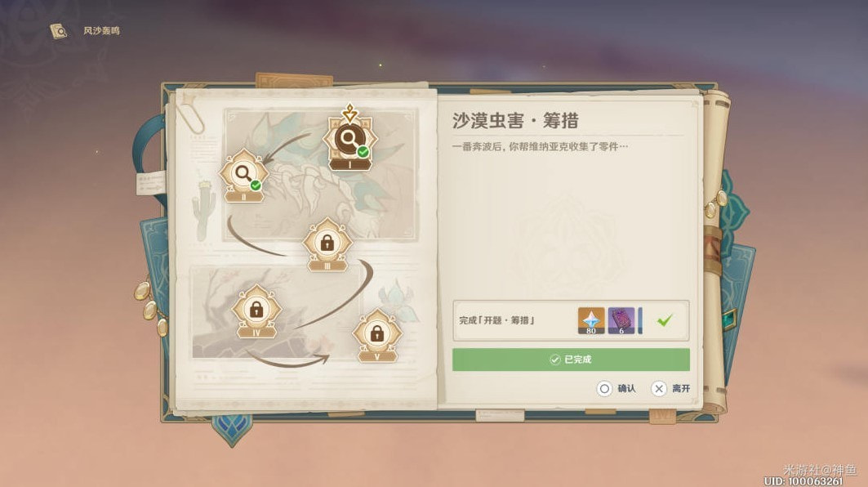Click the 沙漠虫害·筹措 quest title
Image resolution: width=868 pixels, height=487 pixels.
pos(515,120)
